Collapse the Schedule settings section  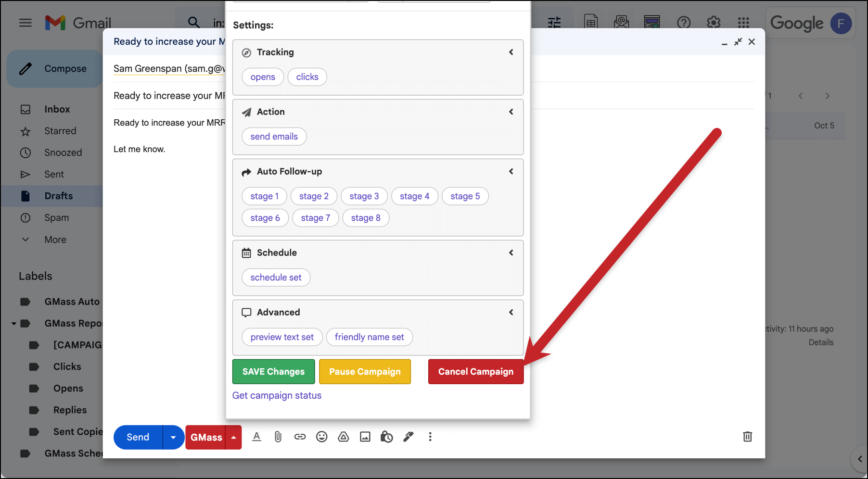click(x=511, y=252)
